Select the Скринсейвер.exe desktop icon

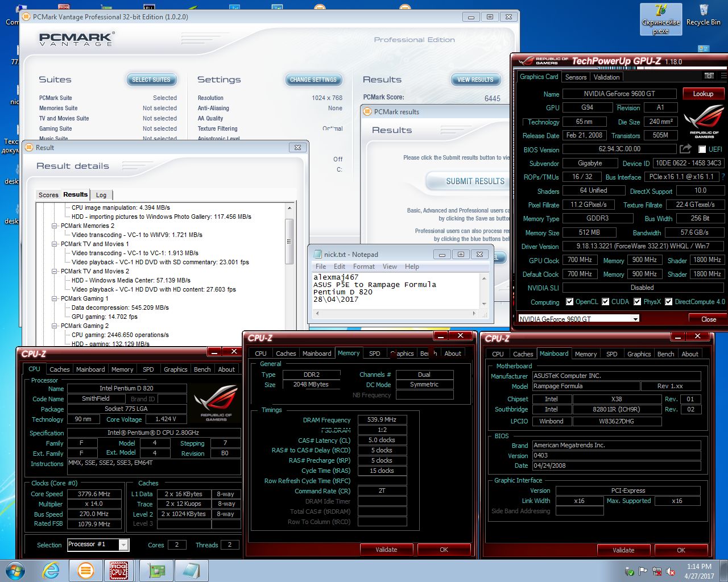(x=660, y=19)
